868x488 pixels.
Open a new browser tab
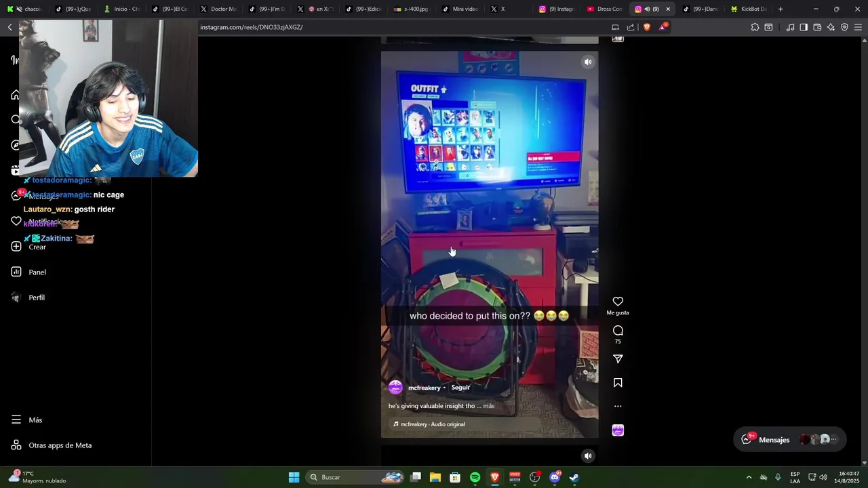tap(781, 9)
